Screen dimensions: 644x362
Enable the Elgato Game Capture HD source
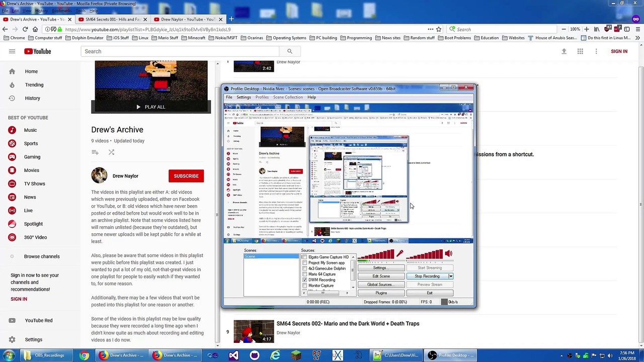click(304, 257)
